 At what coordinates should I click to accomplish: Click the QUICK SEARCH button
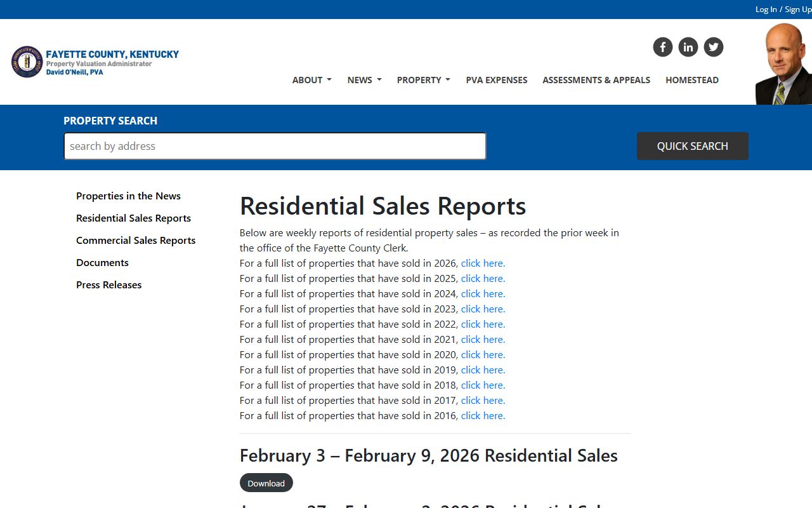pos(693,146)
